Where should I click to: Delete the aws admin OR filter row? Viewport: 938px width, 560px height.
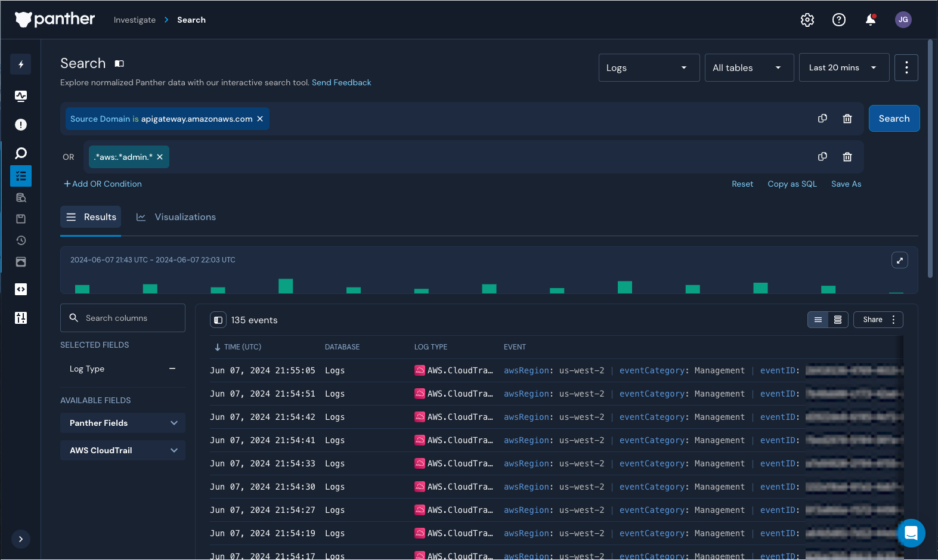(847, 157)
